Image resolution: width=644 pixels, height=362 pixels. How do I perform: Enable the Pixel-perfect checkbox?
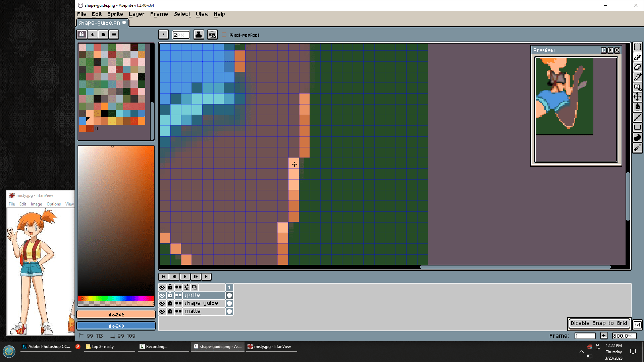click(224, 35)
